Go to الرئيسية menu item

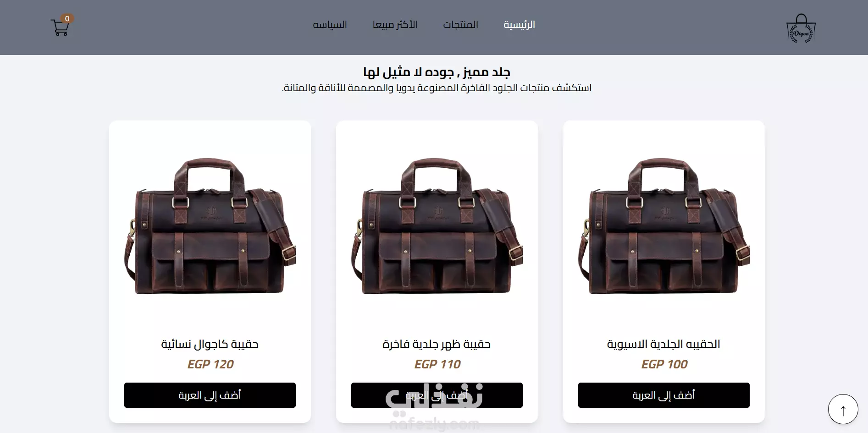pos(519,25)
